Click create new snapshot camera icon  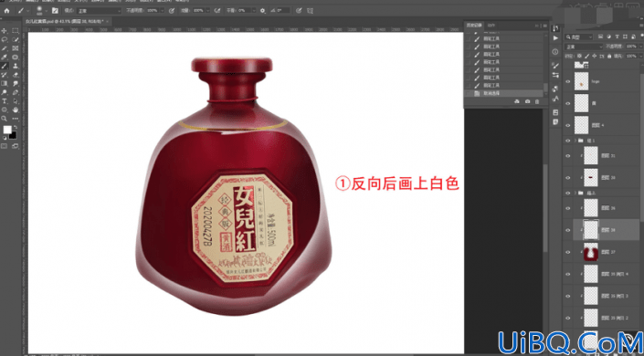click(x=527, y=101)
